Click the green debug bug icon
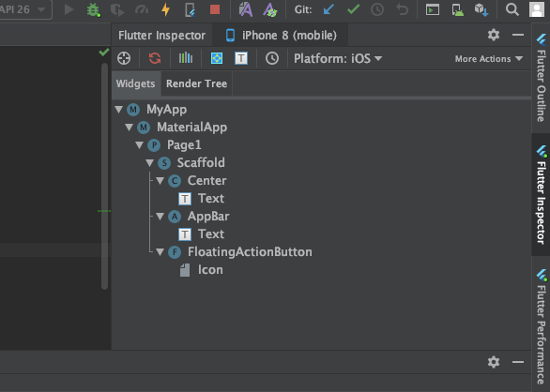Screen dimensions: 550x392 click(93, 9)
